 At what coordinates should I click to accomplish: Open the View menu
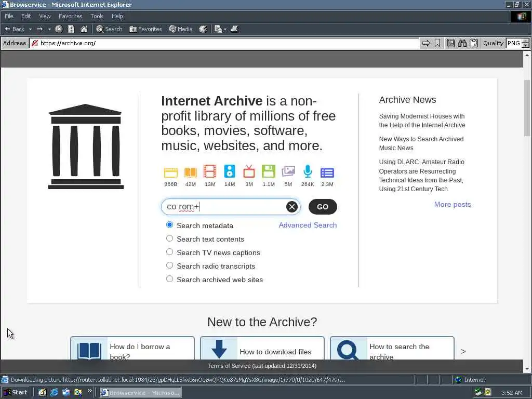45,16
